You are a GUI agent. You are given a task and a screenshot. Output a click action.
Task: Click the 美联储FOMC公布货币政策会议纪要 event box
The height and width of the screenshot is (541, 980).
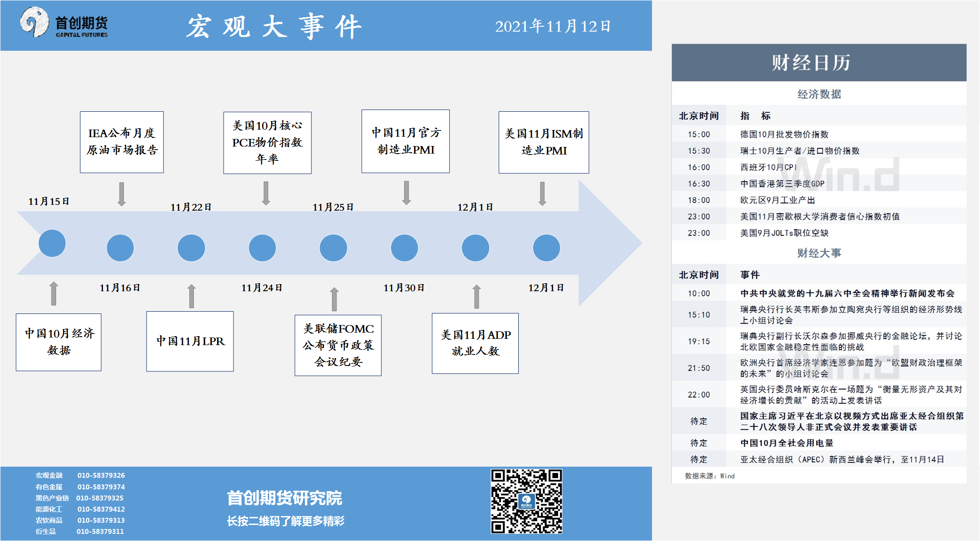[x=338, y=346]
